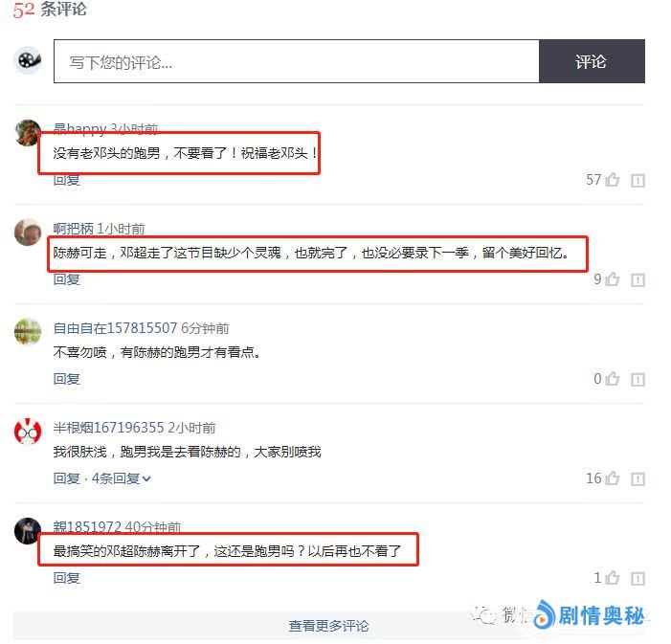Like the comment with 16 likes
Viewport: 671px width, 644px height.
point(613,478)
